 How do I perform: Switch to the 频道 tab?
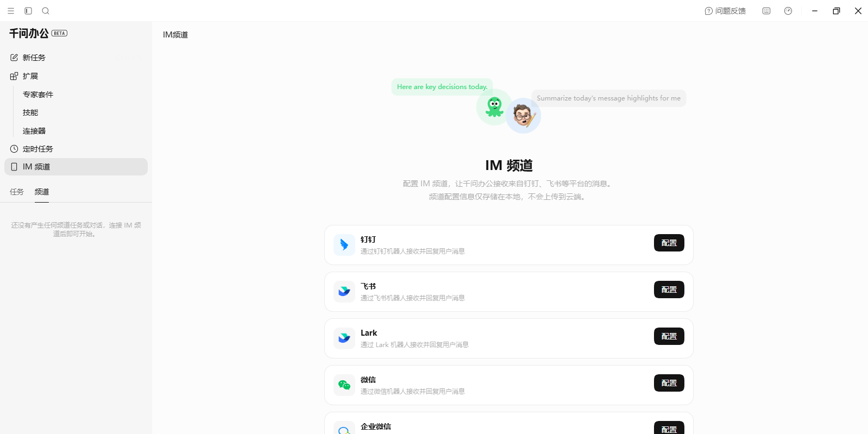(42, 192)
